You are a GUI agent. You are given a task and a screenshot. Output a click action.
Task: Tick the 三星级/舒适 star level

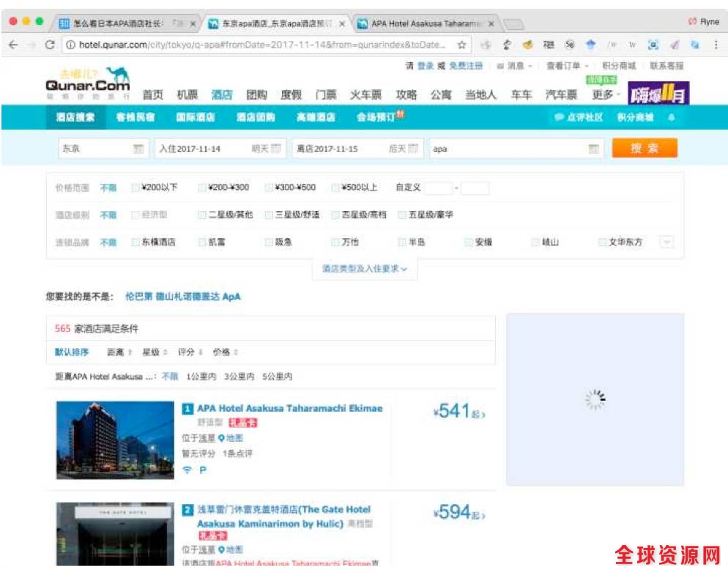pos(268,215)
